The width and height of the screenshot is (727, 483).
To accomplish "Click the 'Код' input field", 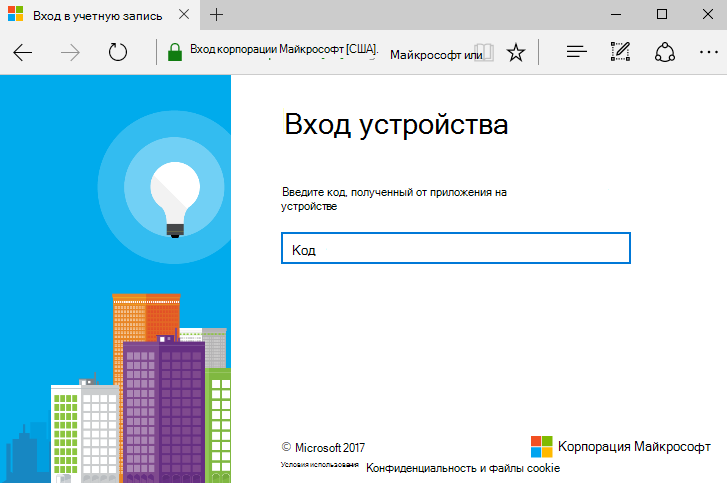I will tap(456, 248).
